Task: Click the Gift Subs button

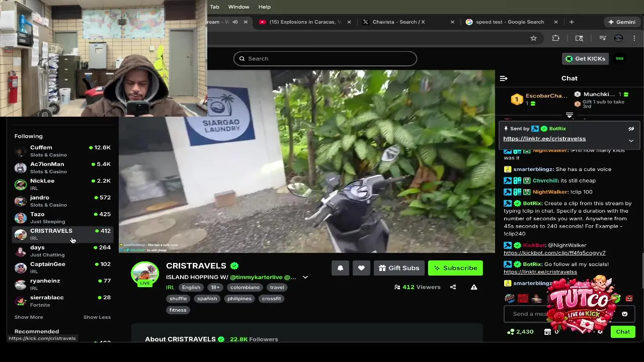Action: [399, 268]
